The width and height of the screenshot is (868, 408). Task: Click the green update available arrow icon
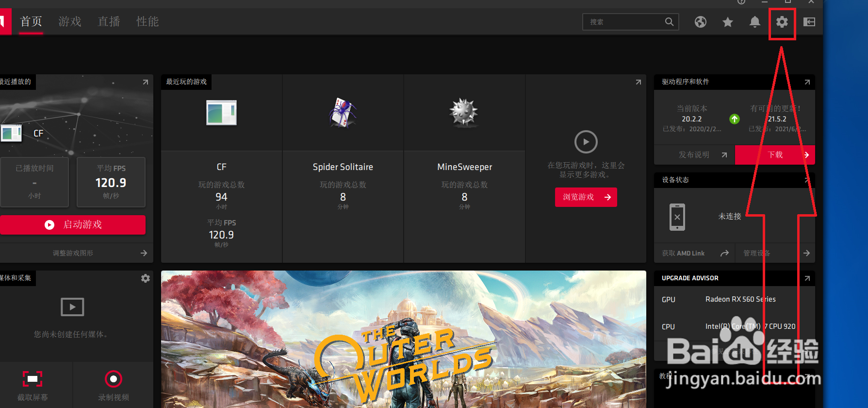(x=735, y=119)
